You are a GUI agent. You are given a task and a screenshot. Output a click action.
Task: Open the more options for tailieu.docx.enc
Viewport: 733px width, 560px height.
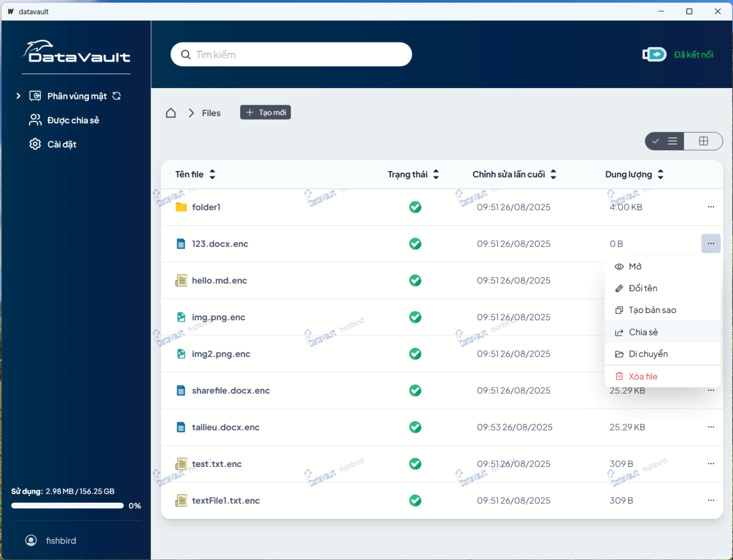click(711, 427)
